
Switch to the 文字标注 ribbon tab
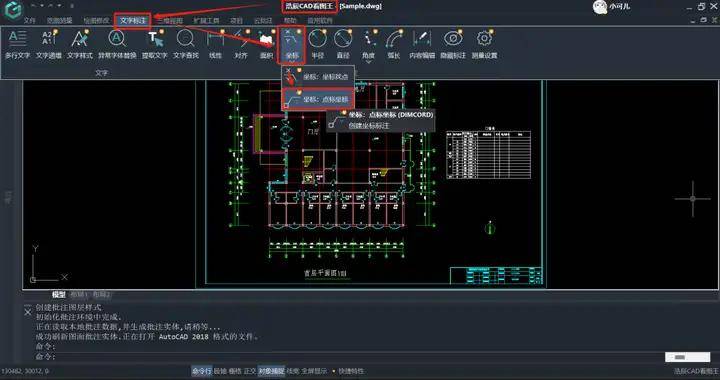(133, 21)
